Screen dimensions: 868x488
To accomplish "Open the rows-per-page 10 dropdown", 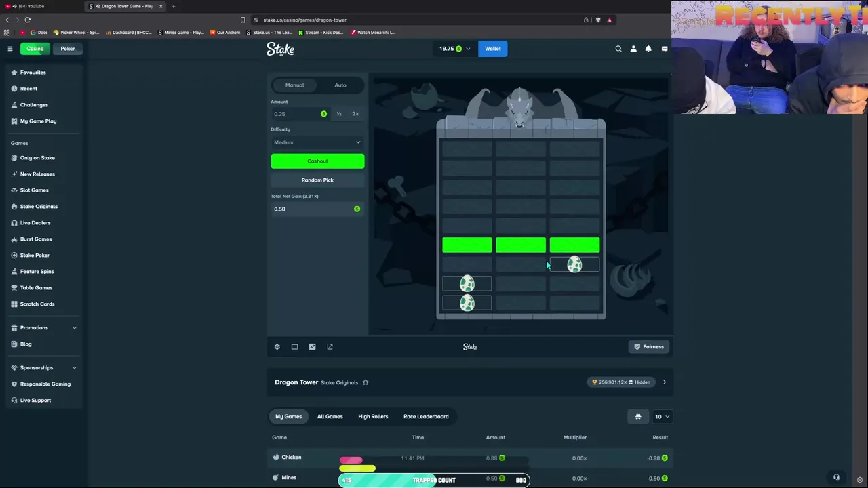I will [x=661, y=417].
